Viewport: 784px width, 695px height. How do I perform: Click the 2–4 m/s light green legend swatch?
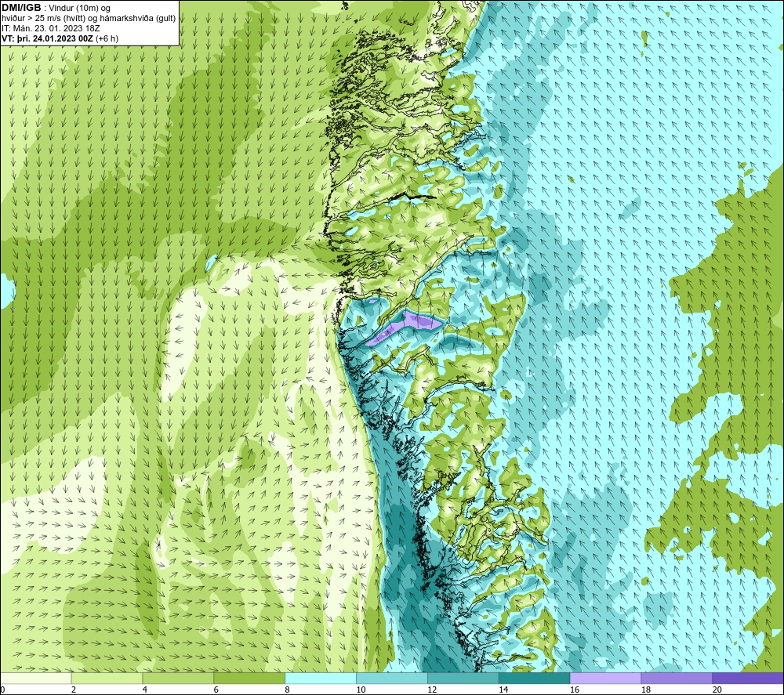[107, 678]
